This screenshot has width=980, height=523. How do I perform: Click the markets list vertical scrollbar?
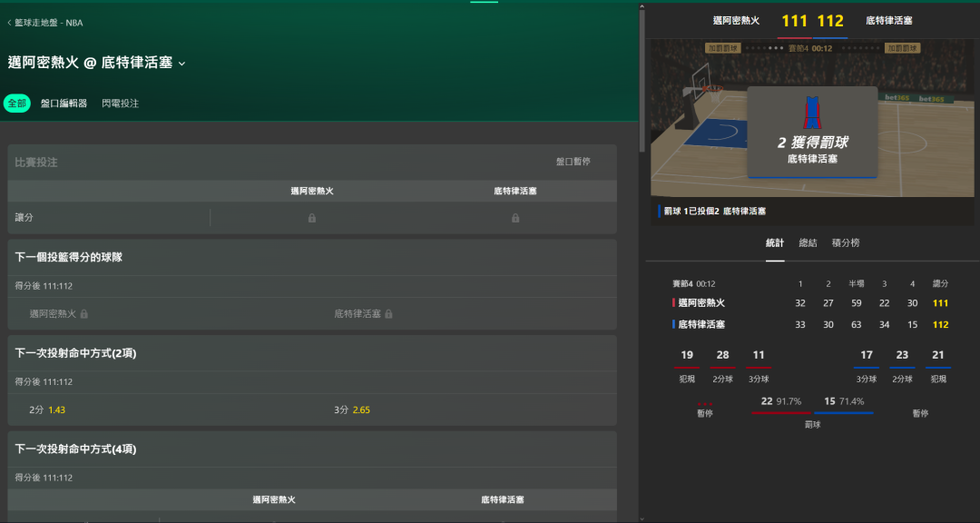click(x=642, y=77)
